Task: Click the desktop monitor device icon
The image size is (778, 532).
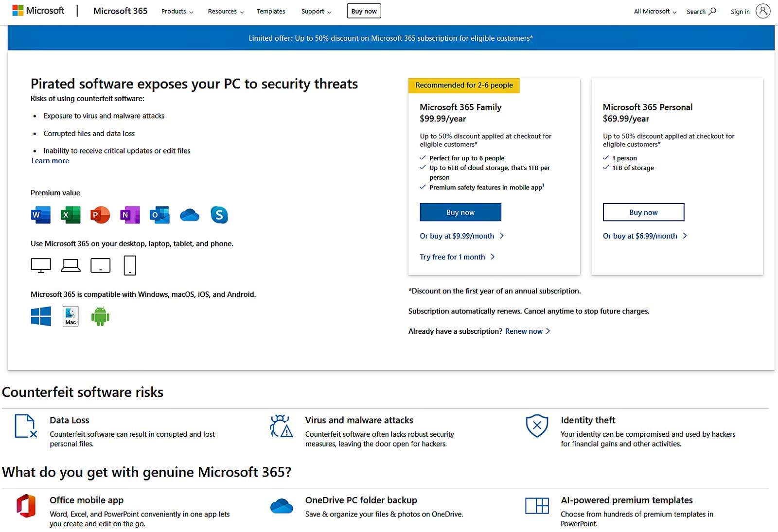Action: pyautogui.click(x=41, y=265)
